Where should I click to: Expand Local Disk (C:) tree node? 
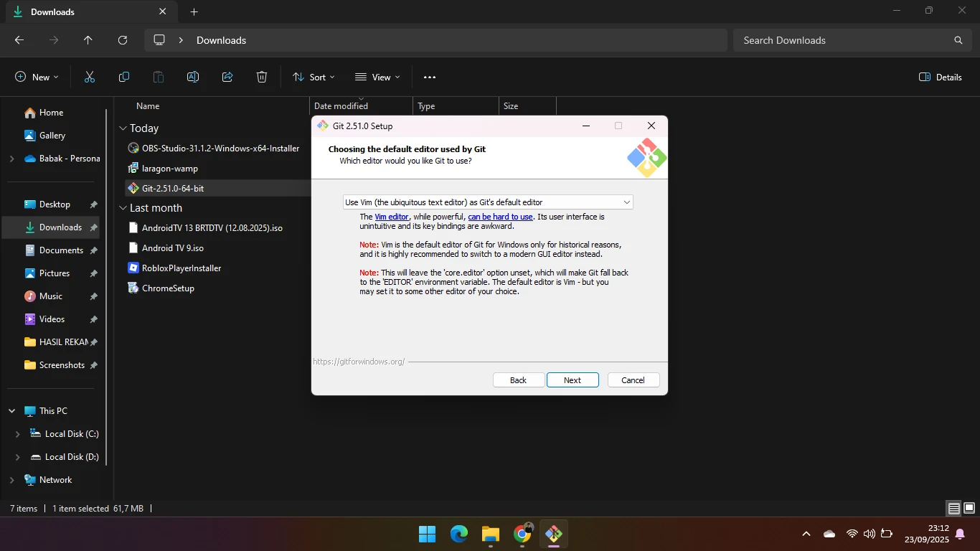pyautogui.click(x=18, y=434)
